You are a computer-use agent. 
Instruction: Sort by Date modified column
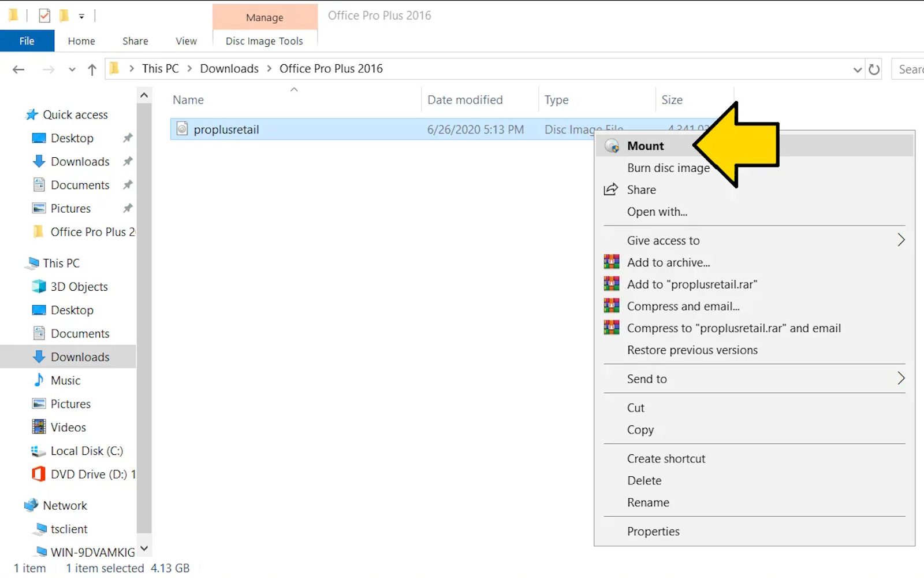[465, 100]
